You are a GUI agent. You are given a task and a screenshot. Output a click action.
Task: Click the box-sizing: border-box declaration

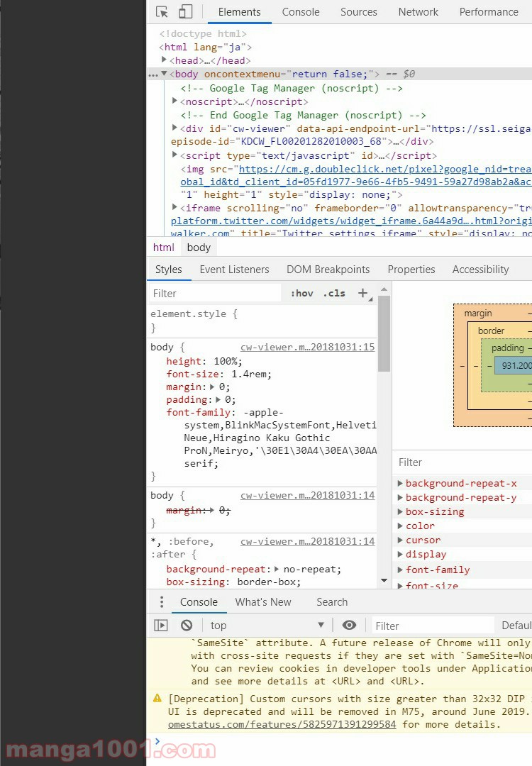[x=233, y=582]
